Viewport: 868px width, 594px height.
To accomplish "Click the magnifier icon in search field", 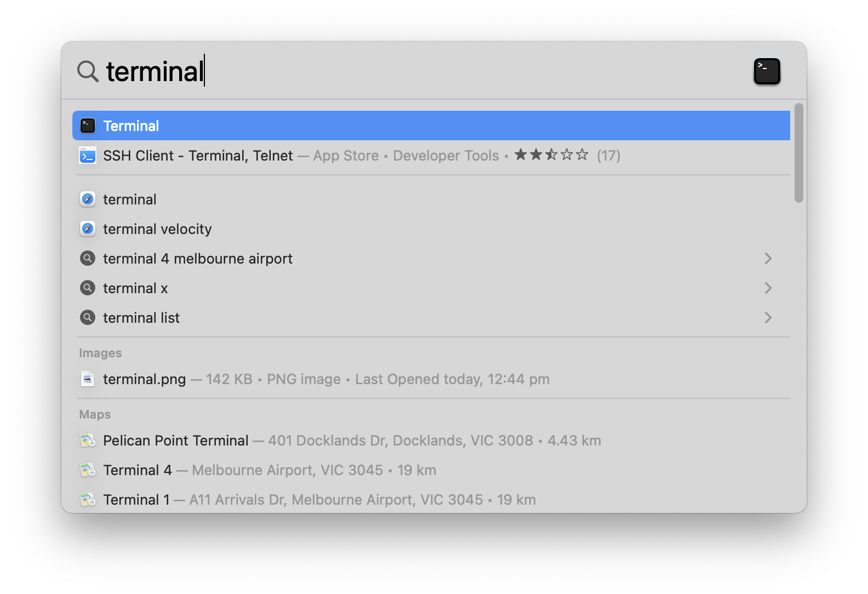I will click(88, 71).
